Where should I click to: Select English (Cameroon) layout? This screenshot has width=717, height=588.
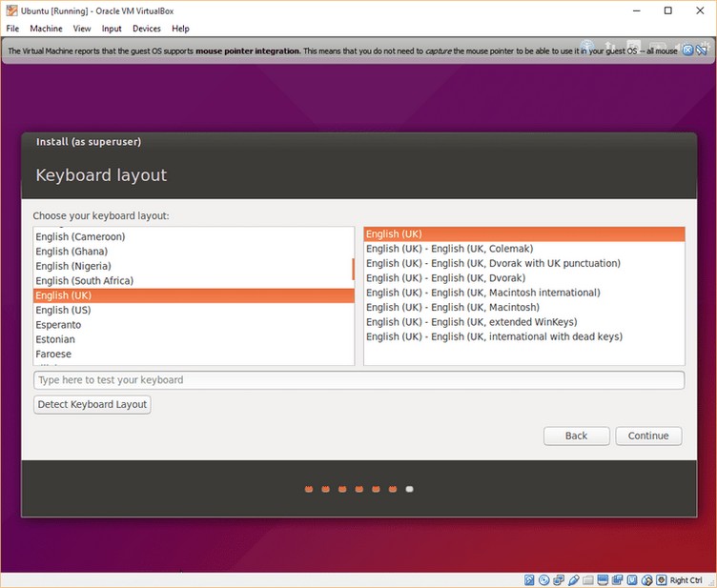coord(194,236)
